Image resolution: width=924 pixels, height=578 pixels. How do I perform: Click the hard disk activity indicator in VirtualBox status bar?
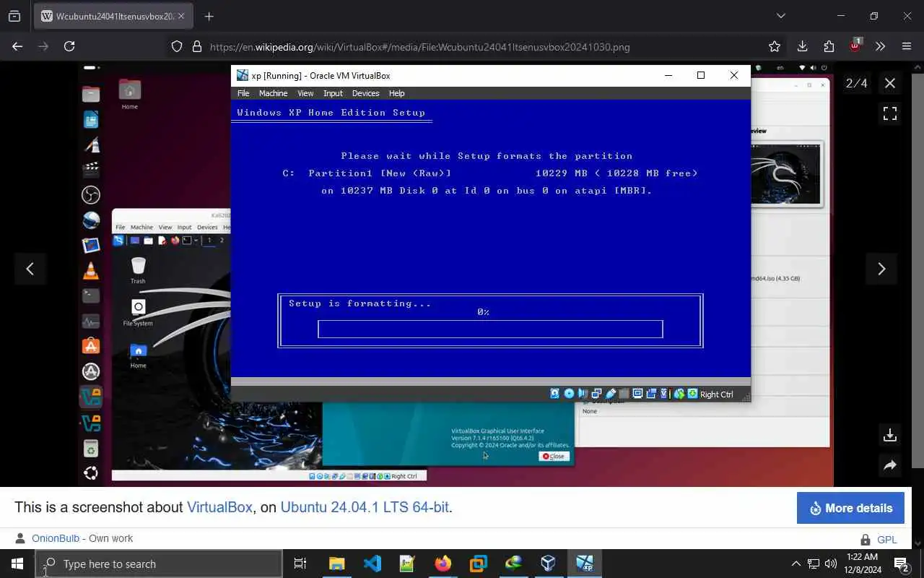pyautogui.click(x=554, y=394)
